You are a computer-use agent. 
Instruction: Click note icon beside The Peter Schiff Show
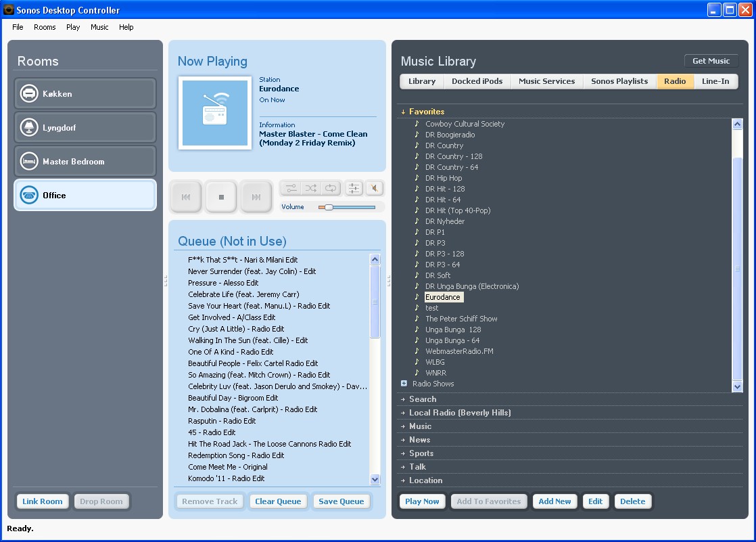pos(417,319)
